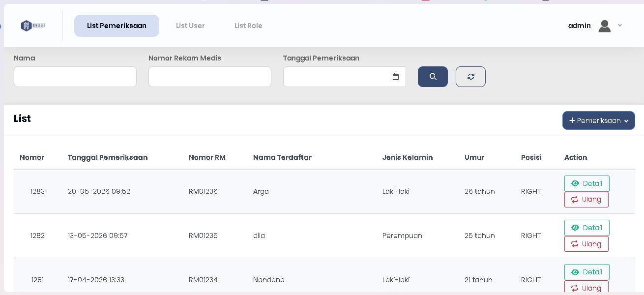644x295 pixels.
Task: Focus the Nama input field
Action: click(75, 77)
